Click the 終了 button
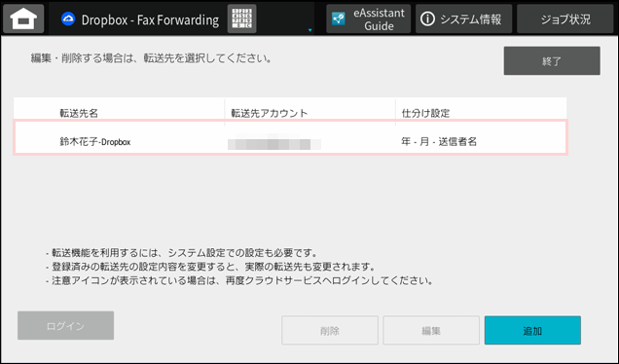The height and width of the screenshot is (364, 619). coord(552,60)
